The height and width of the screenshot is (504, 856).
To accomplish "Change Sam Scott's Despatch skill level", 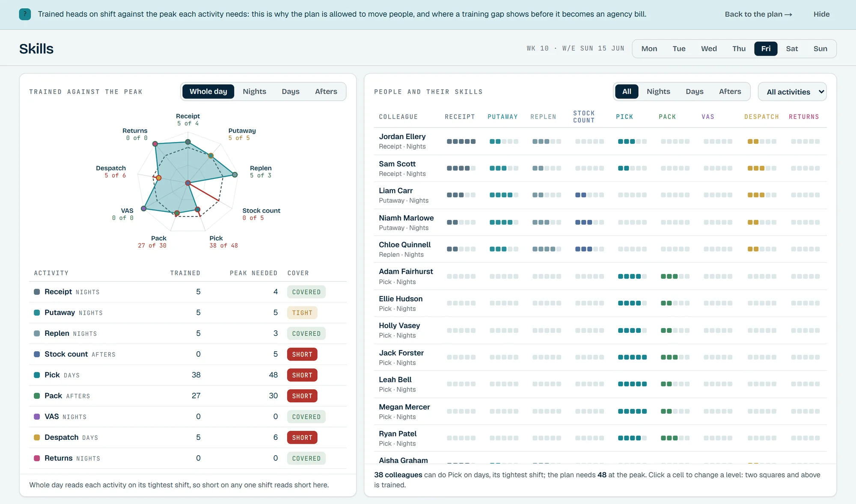I will point(762,169).
